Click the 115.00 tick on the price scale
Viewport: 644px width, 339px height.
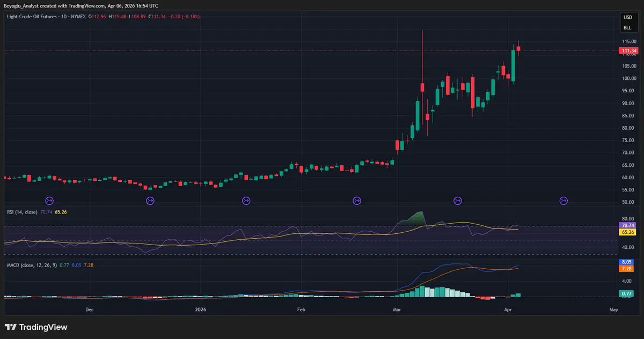point(629,41)
